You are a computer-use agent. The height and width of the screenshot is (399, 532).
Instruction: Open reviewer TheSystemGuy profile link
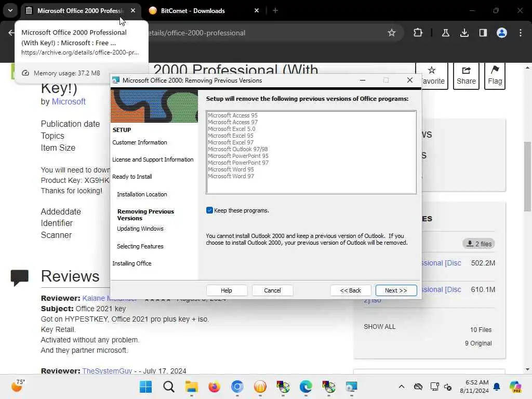point(107,371)
